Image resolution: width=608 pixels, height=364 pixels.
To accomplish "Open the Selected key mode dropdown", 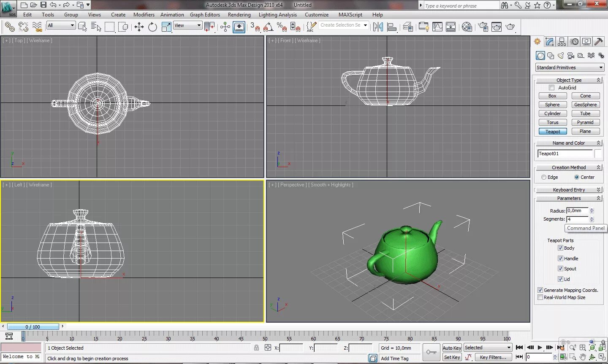I will (488, 348).
